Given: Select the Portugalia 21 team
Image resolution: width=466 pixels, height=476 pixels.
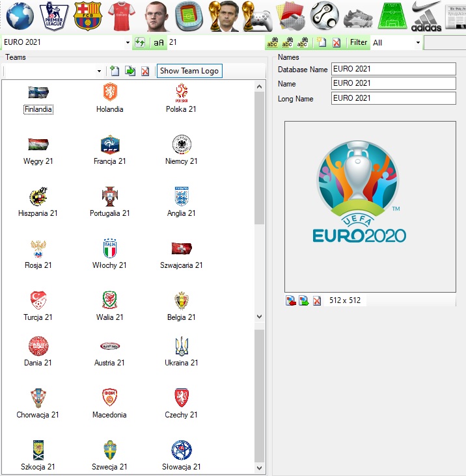Looking at the screenshot, I should tap(109, 202).
